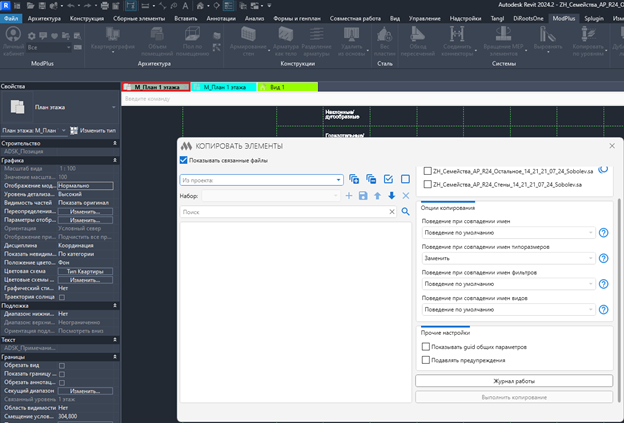Open the Вставить ribbon tab
Image resolution: width=624 pixels, height=423 pixels.
tap(186, 18)
